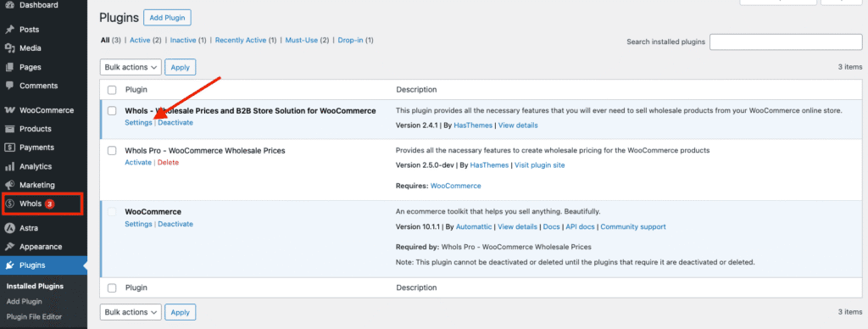Open Plugin File Editor submenu item

pos(34,317)
